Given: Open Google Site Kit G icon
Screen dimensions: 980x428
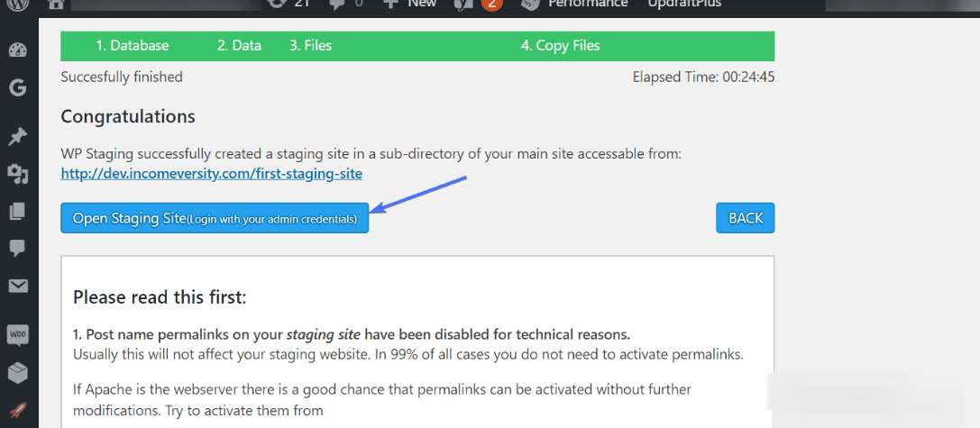Looking at the screenshot, I should point(17,88).
